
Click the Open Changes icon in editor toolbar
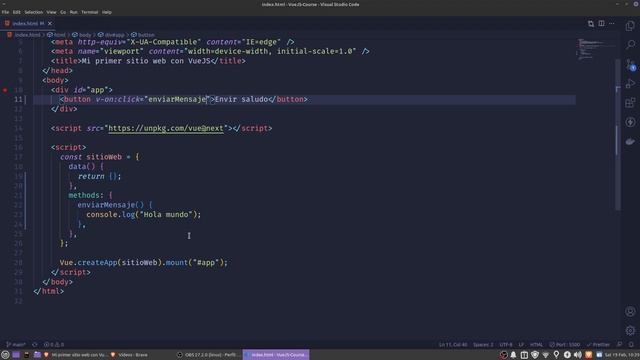pyautogui.click(x=591, y=24)
